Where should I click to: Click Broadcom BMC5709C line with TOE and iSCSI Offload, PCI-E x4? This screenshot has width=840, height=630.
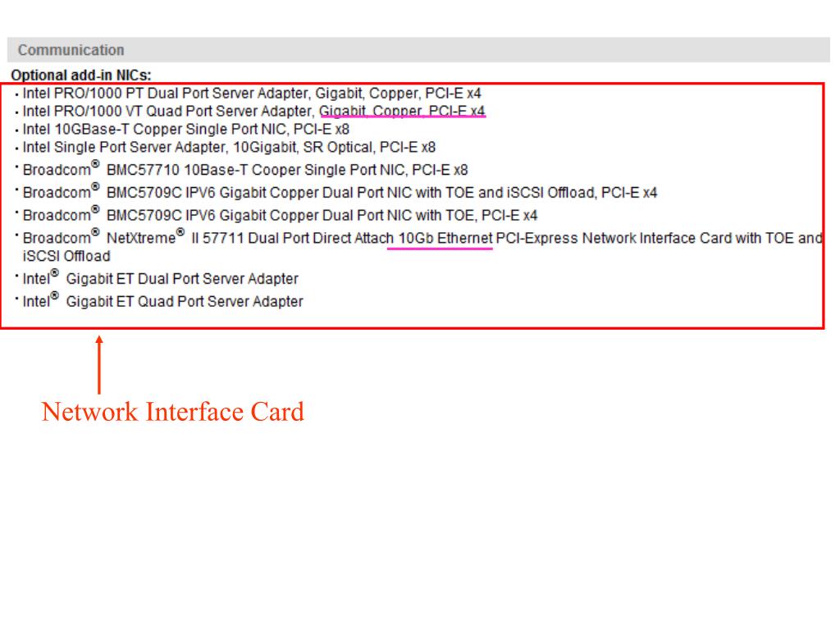[x=340, y=191]
